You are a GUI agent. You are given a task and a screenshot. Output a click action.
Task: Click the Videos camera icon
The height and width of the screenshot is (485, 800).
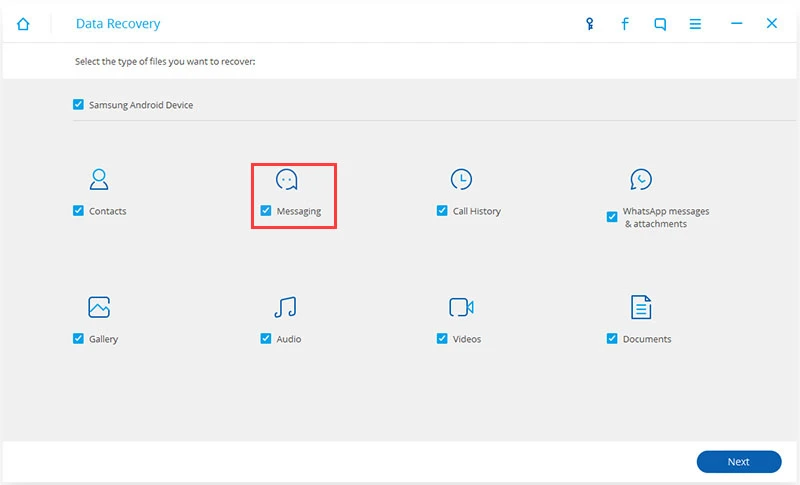(x=461, y=307)
